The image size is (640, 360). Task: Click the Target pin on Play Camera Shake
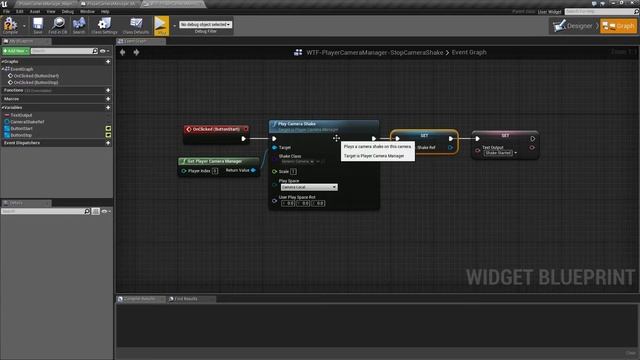(274, 147)
